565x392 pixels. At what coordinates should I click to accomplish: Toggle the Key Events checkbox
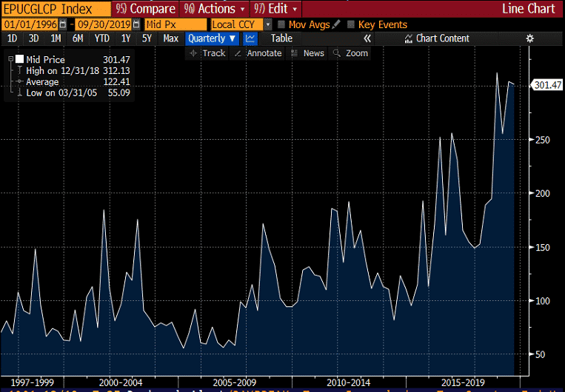tap(350, 24)
